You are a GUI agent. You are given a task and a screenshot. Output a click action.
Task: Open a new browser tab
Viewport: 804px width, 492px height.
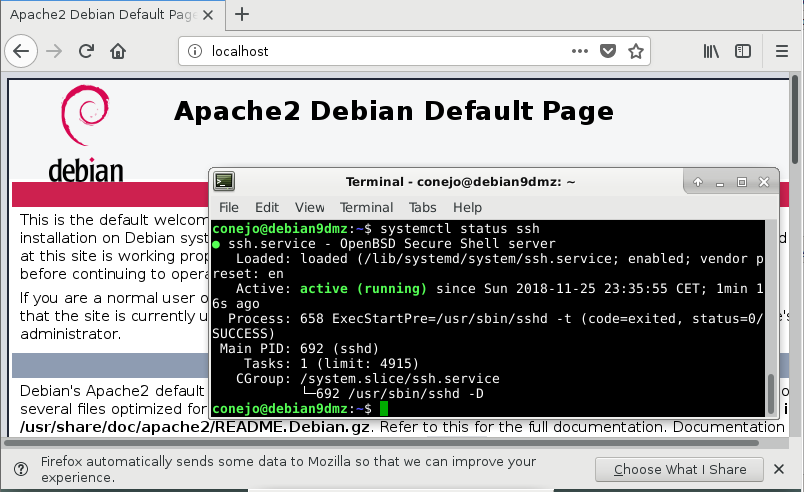click(x=241, y=14)
